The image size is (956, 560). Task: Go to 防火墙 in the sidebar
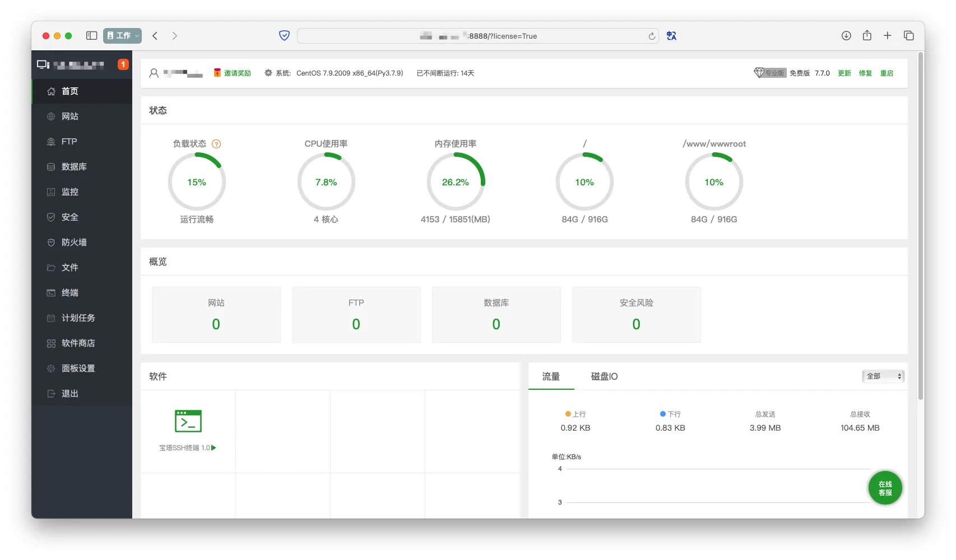(x=74, y=242)
